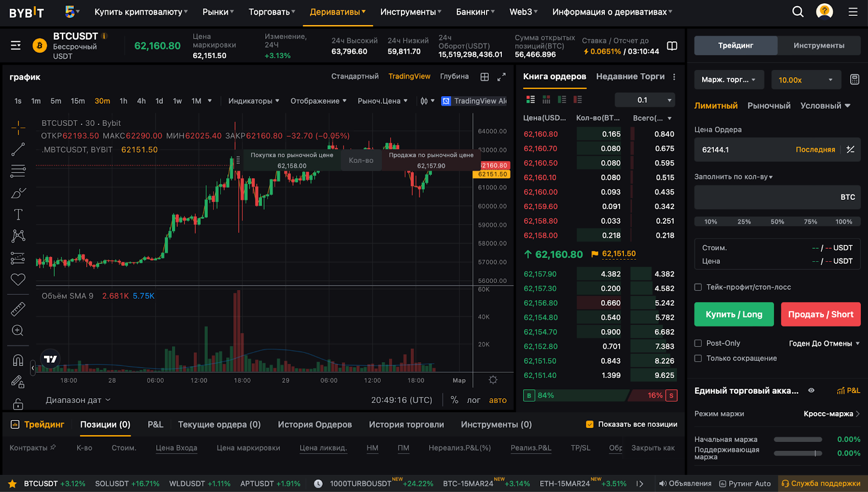Open the 10.00x leverage dropdown
This screenshot has height=492, width=868.
(806, 79)
